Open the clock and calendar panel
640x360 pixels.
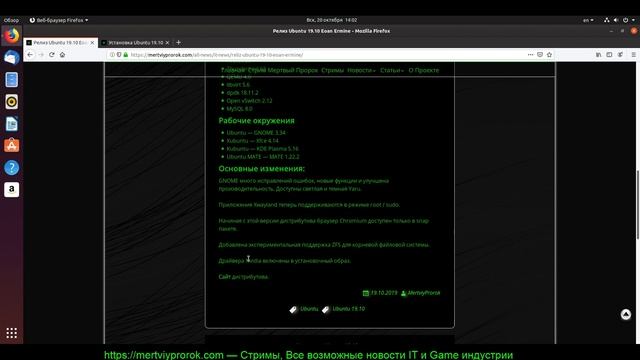331,20
